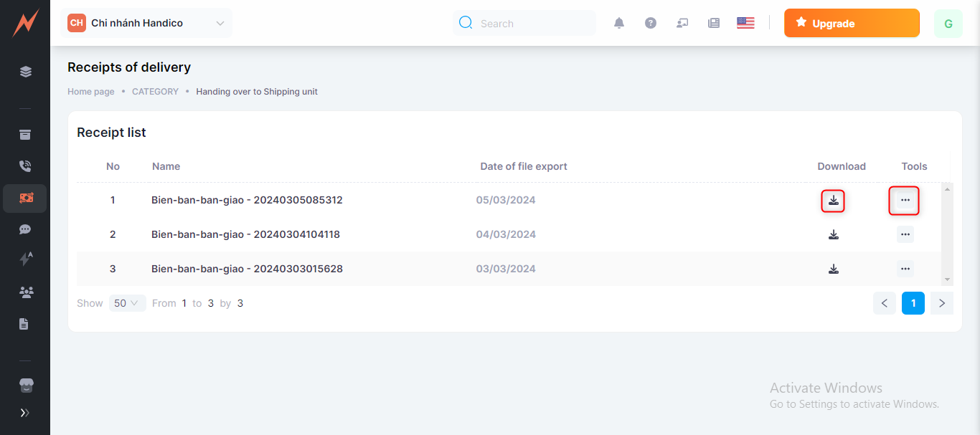Viewport: 980px width, 435px height.
Task: Click the Search input field
Action: 531,24
